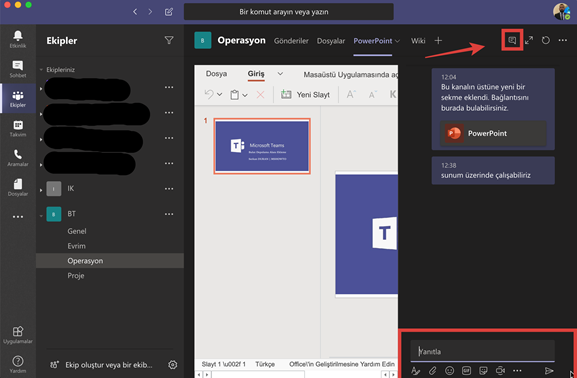577x378 pixels.
Task: Switch to the Gönderiler tab
Action: 291,41
